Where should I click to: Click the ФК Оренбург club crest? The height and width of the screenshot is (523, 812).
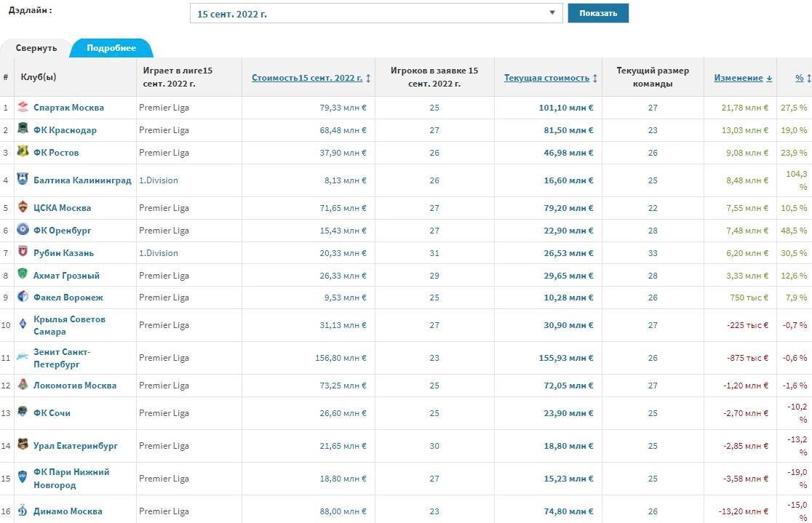23,229
